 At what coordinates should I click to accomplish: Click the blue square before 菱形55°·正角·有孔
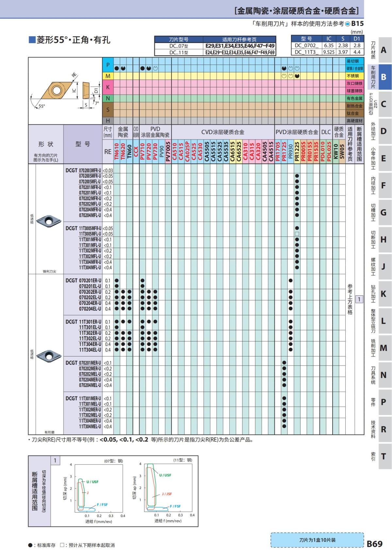pyautogui.click(x=32, y=40)
